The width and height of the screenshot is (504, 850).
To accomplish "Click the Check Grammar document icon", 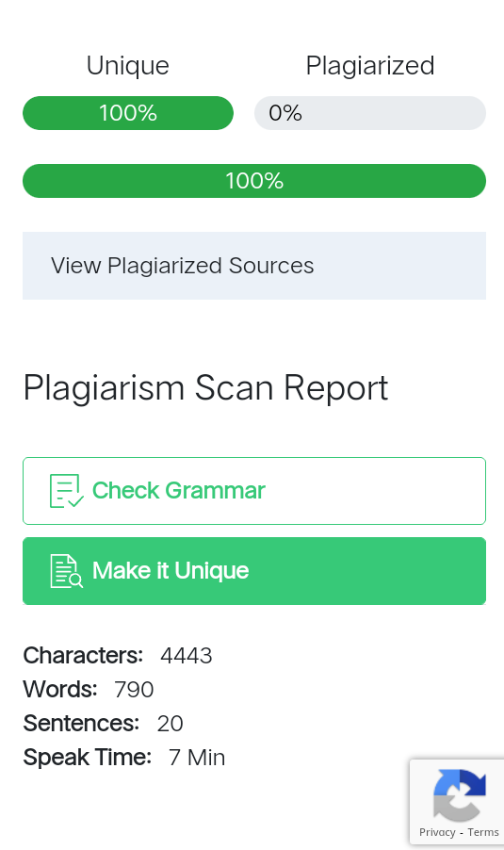I will 67,491.
